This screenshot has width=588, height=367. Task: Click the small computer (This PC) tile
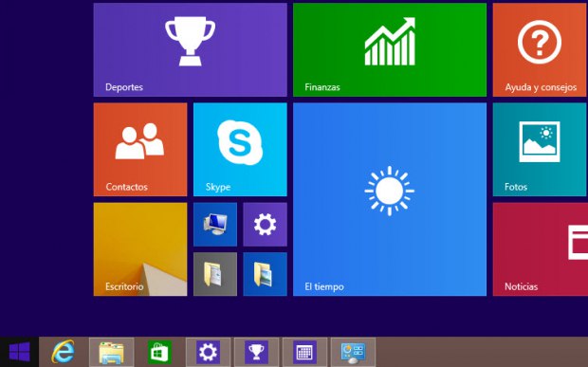tap(215, 225)
